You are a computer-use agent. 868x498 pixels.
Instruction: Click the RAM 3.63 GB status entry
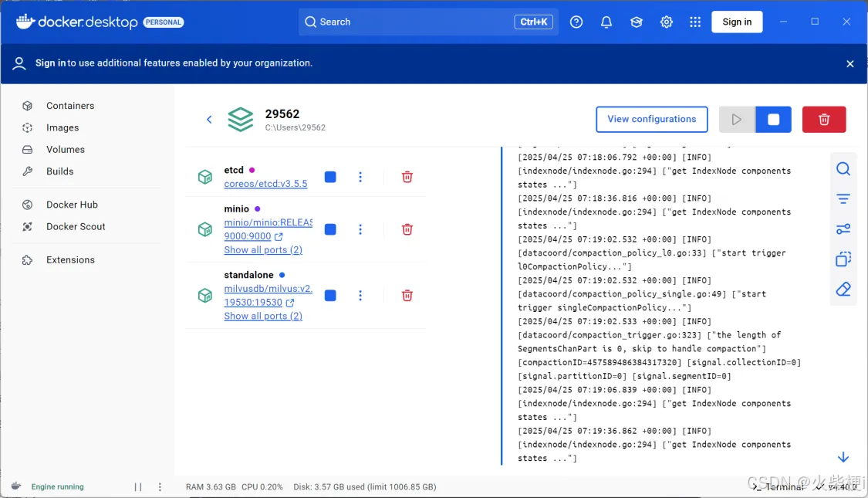[211, 487]
